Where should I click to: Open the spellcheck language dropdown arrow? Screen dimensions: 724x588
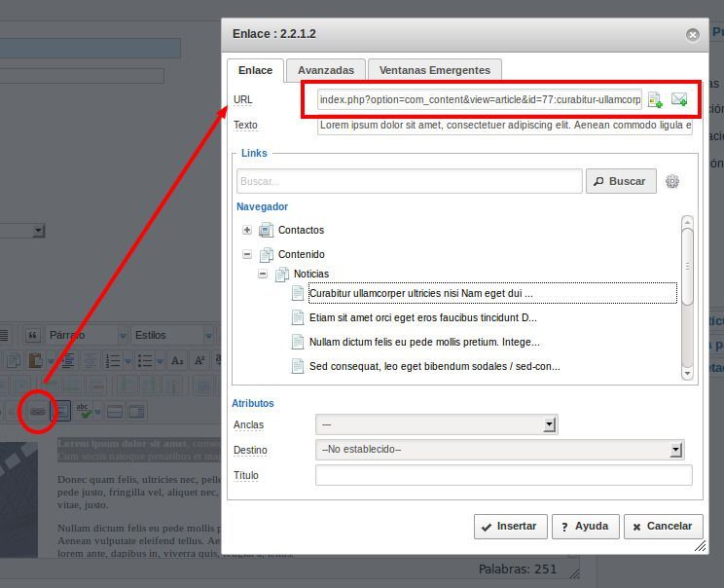click(x=97, y=411)
